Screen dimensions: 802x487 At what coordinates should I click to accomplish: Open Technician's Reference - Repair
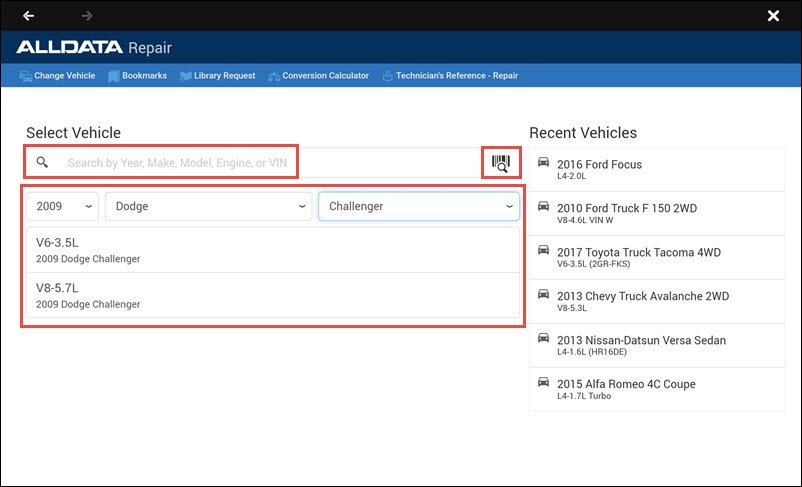tap(451, 76)
